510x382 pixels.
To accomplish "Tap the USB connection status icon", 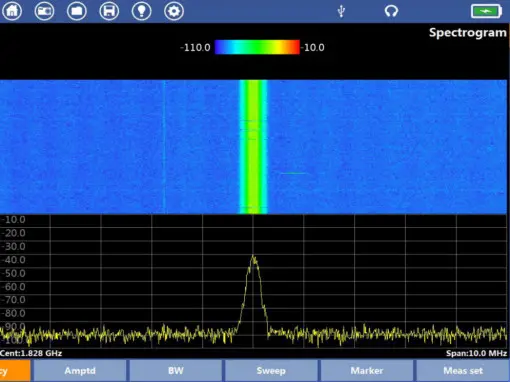I will click(x=341, y=11).
